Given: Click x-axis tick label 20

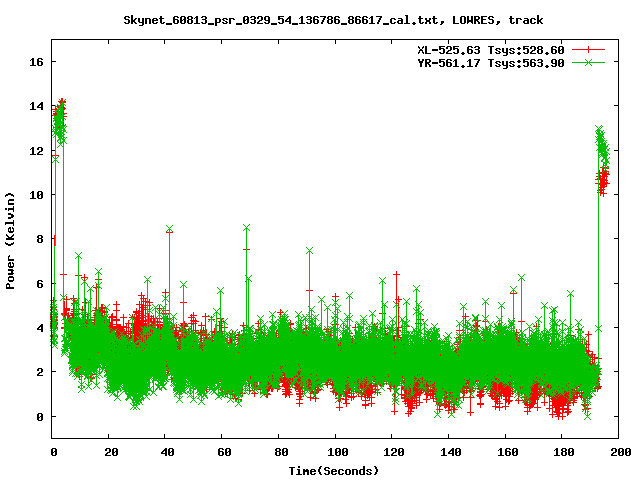Looking at the screenshot, I should pos(111,452).
